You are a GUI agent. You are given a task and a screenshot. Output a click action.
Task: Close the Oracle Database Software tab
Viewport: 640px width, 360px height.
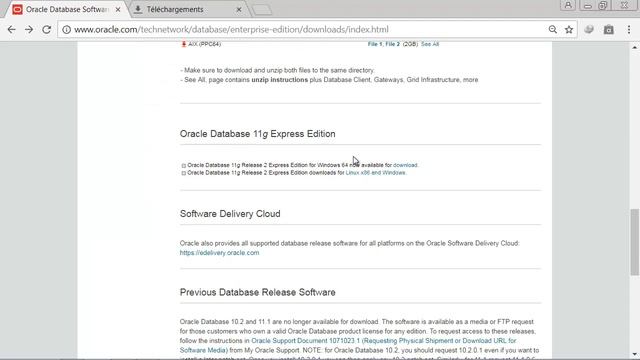[118, 9]
